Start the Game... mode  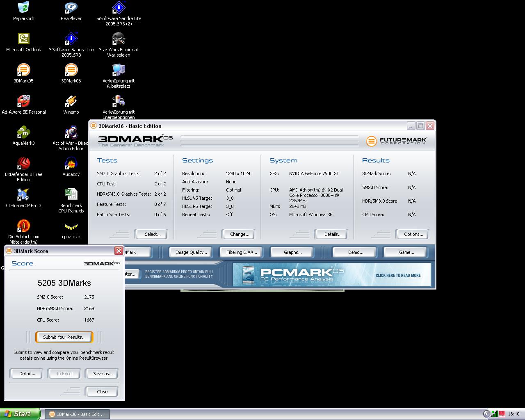[406, 252]
